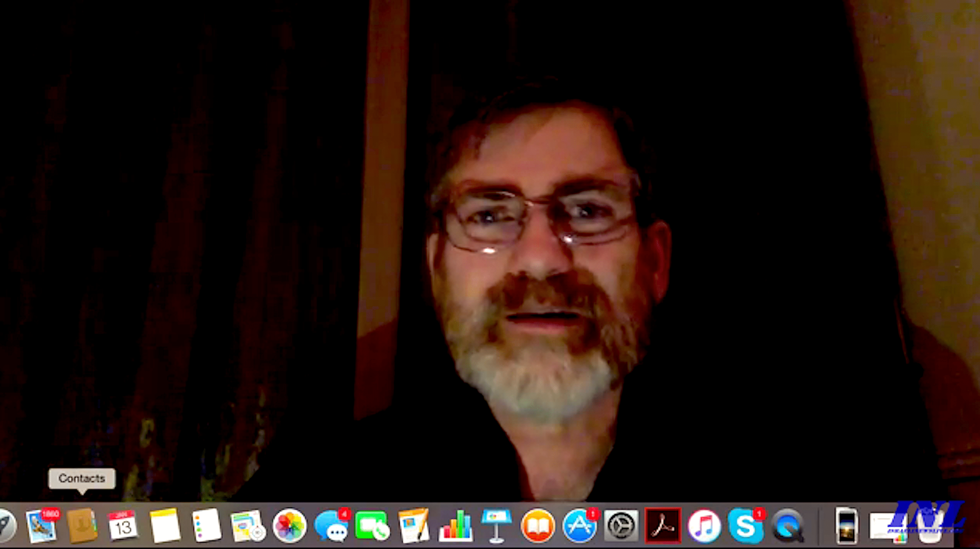Open iTunes music app
This screenshot has height=549, width=980.
pos(704,526)
